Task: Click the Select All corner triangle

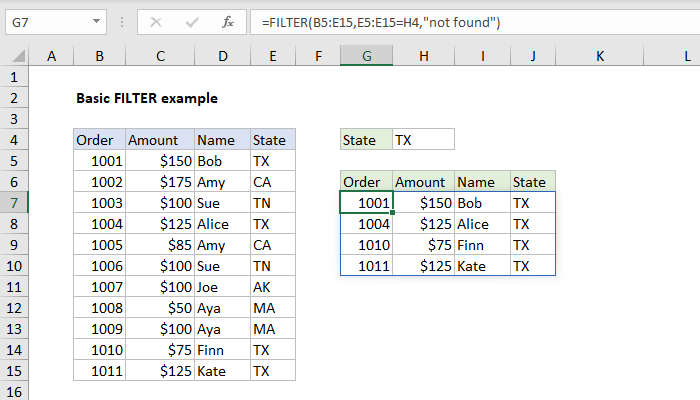Action: point(19,56)
